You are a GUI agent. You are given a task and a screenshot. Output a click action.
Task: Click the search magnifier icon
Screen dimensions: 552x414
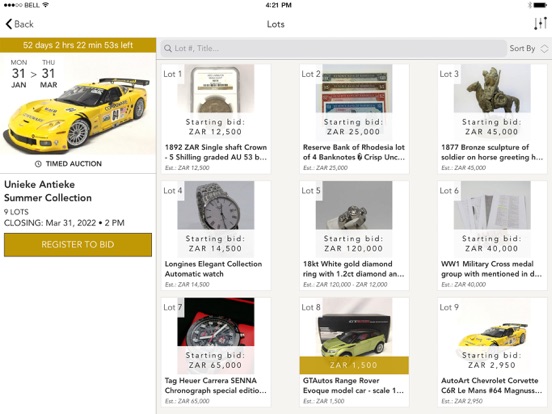(168, 49)
